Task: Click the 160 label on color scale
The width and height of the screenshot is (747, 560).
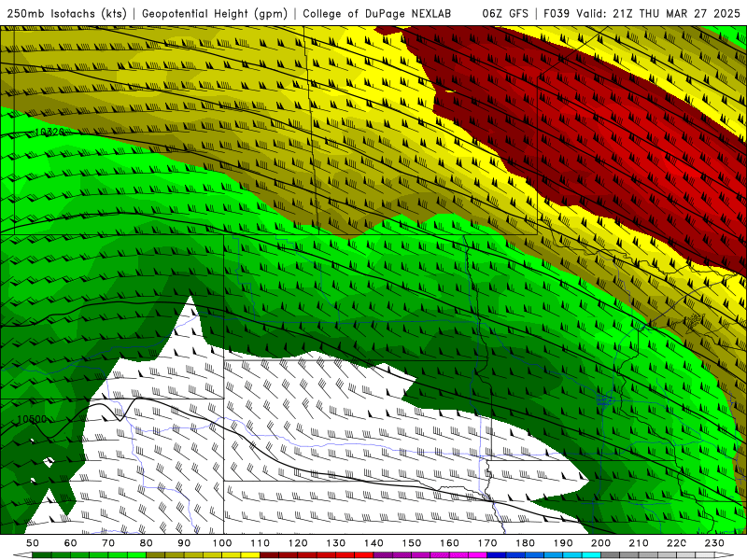Action: click(449, 543)
